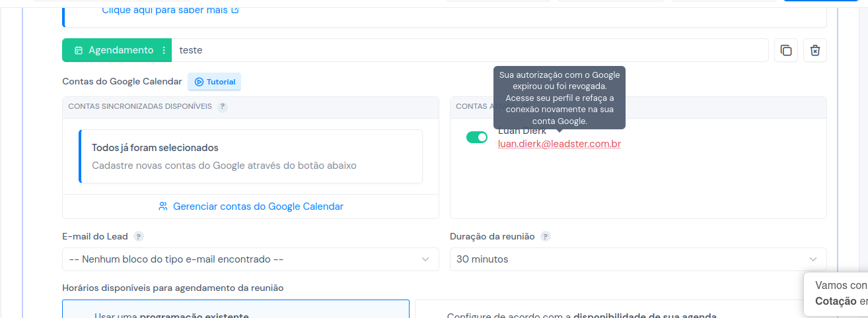Expand the Duração da reunião dropdown
This screenshot has width=868, height=318.
638,259
